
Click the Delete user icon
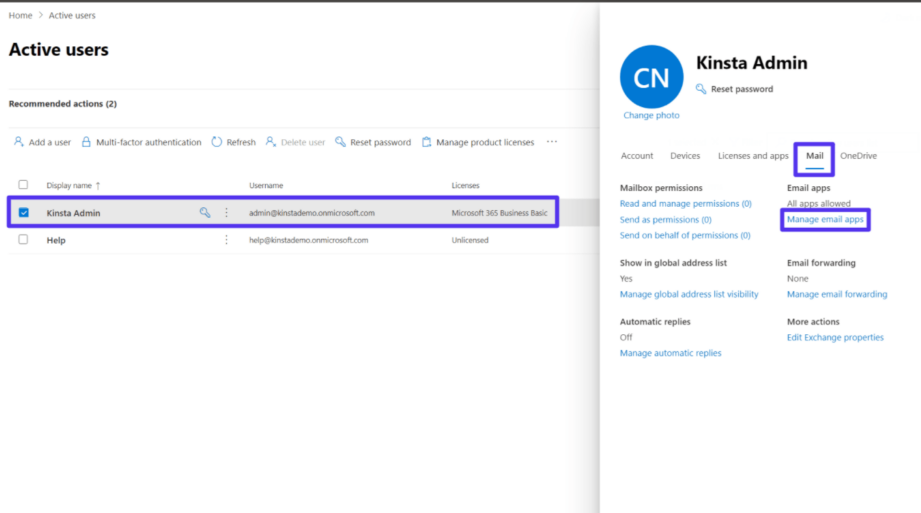point(270,142)
